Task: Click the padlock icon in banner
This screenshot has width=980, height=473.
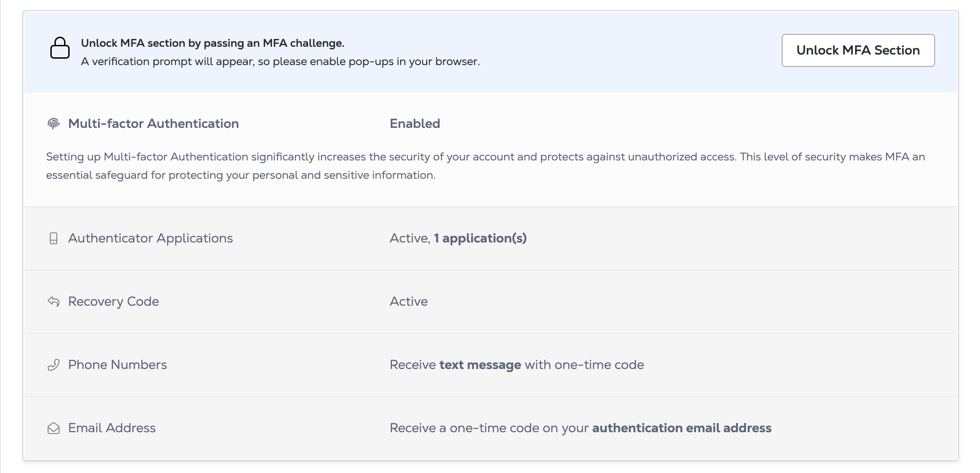Action: [60, 48]
